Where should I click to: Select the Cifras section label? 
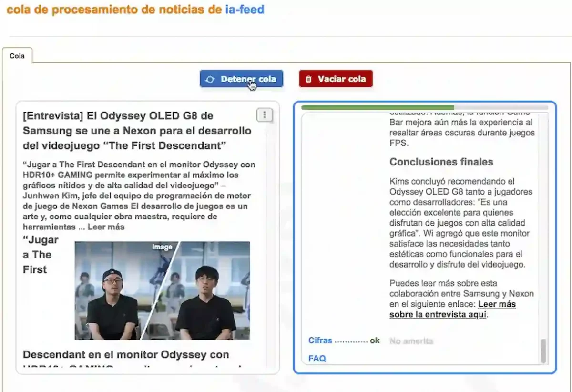(320, 340)
